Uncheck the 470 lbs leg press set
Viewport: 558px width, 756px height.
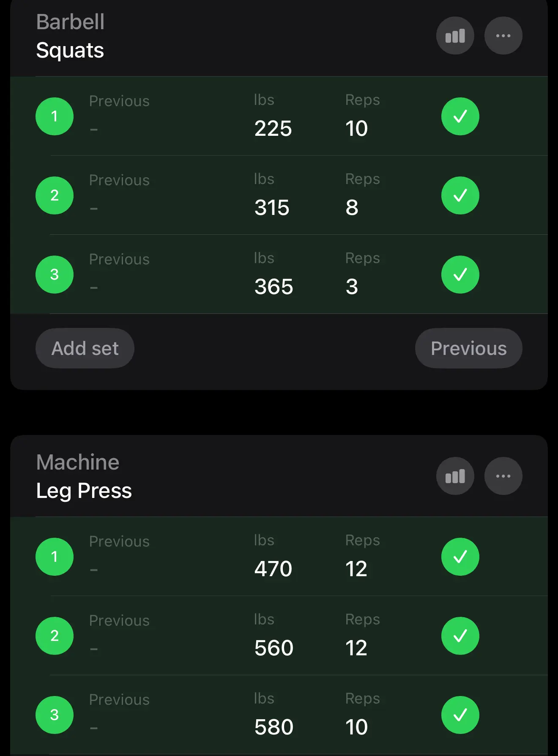point(460,557)
